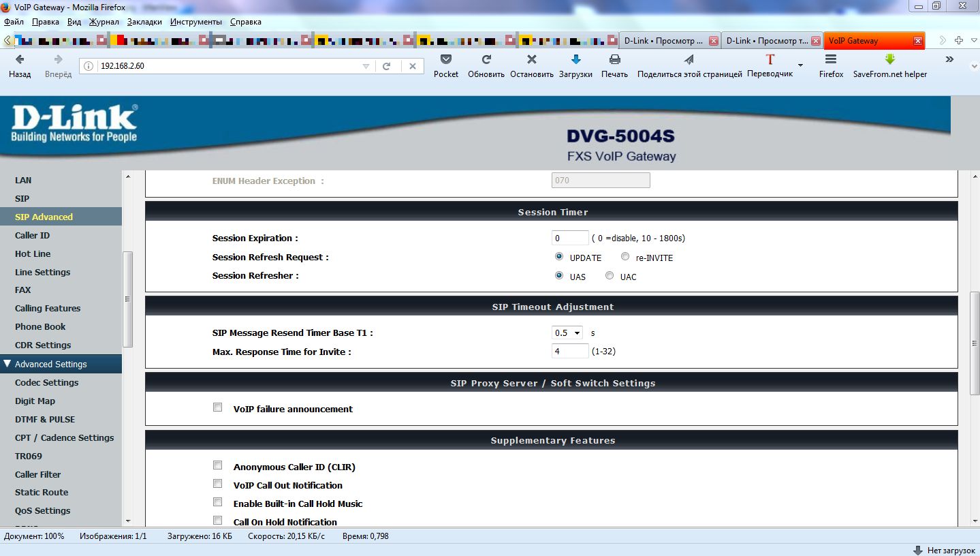This screenshot has width=980, height=556.
Task: Click the X stop button inside the address bar
Action: tap(412, 66)
